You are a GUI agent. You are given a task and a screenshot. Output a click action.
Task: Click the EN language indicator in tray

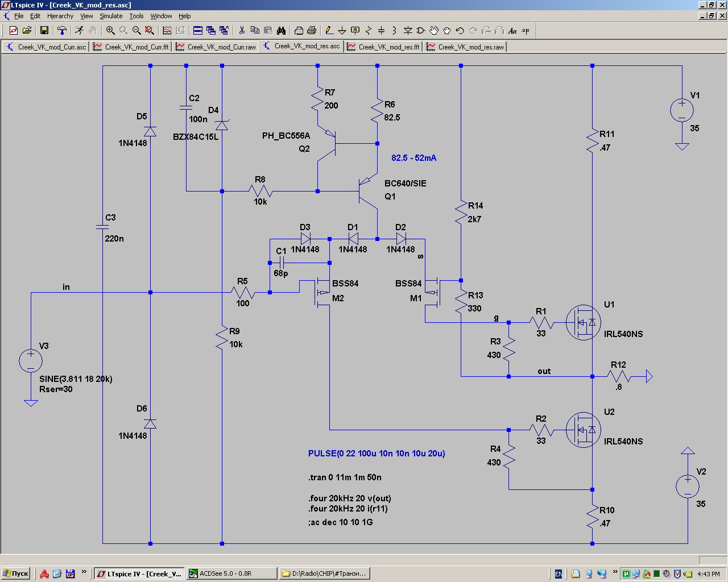point(559,573)
